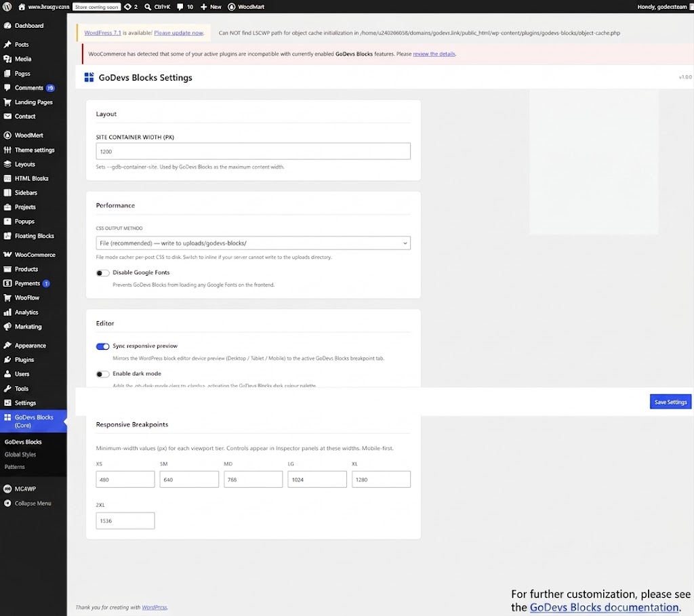The height and width of the screenshot is (616, 694).
Task: Focus Site Container Width field
Action: pos(253,151)
